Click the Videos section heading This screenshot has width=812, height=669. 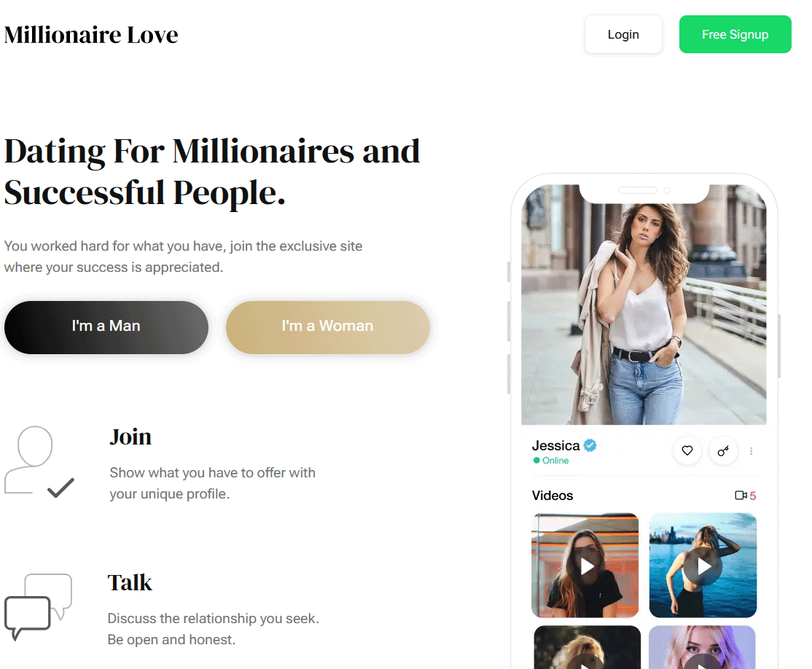click(x=553, y=496)
